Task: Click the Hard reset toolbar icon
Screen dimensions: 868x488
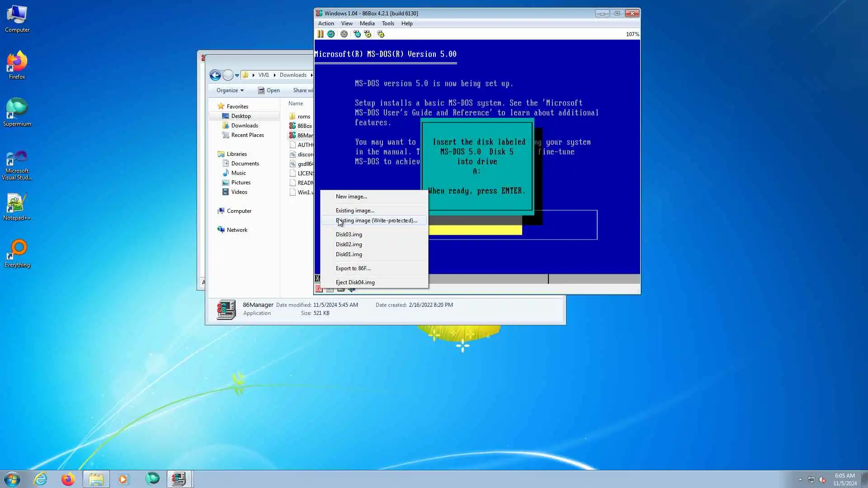Action: click(331, 34)
